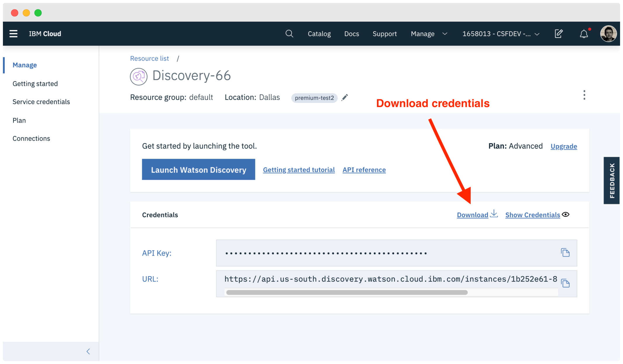Click the search magnifier icon
The width and height of the screenshot is (623, 364).
(289, 34)
